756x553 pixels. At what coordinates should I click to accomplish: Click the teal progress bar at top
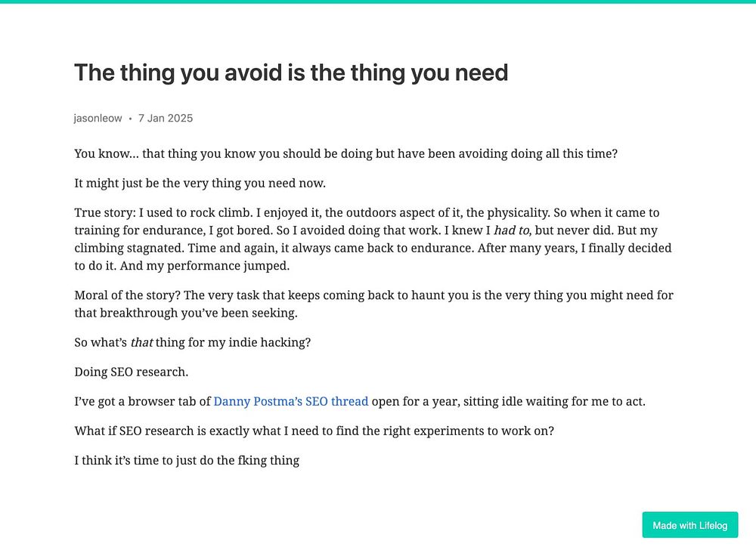pyautogui.click(x=378, y=2)
